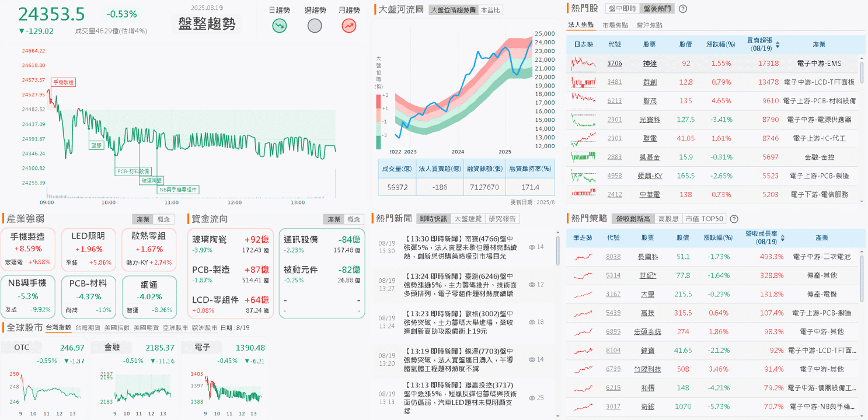Select the 市值 TOP50 strategy tab
This screenshot has width=868, height=420.
[705, 219]
